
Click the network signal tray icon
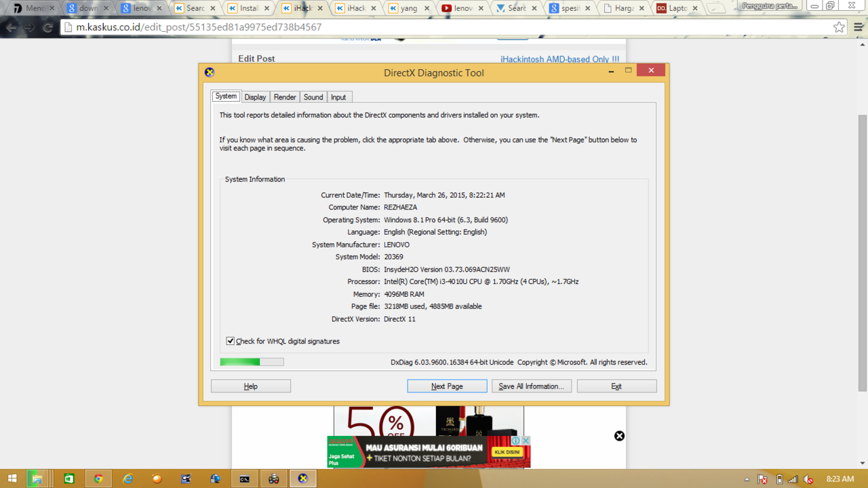tap(793, 479)
